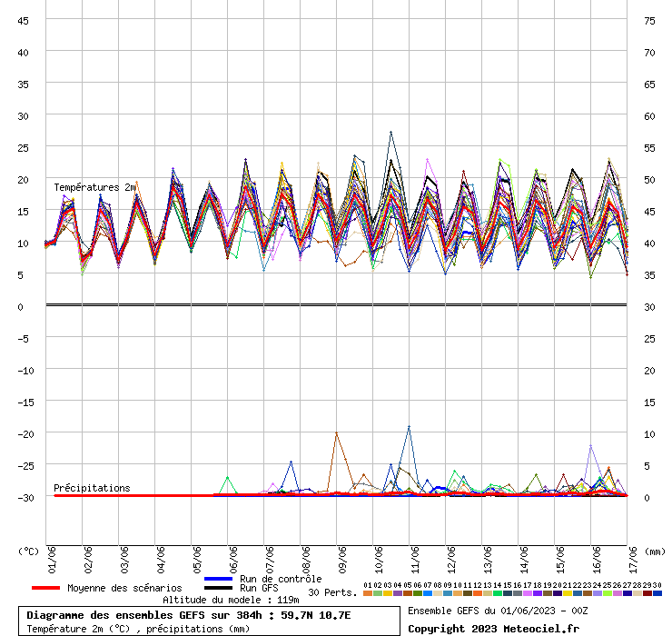Click the perturbation 30 blue swatch
Viewport: 672px width, 636px height.
[657, 593]
